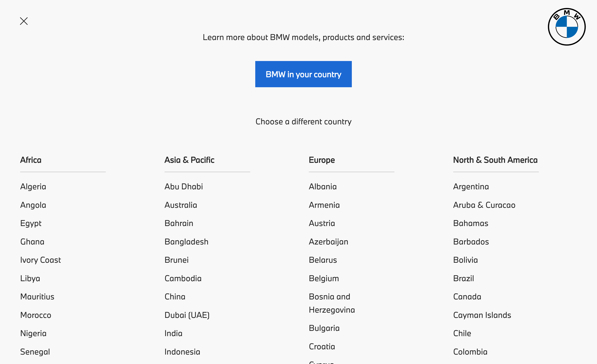Choose Abu Dhabi under Asia & Pacific
597x364 pixels.
pyautogui.click(x=184, y=187)
